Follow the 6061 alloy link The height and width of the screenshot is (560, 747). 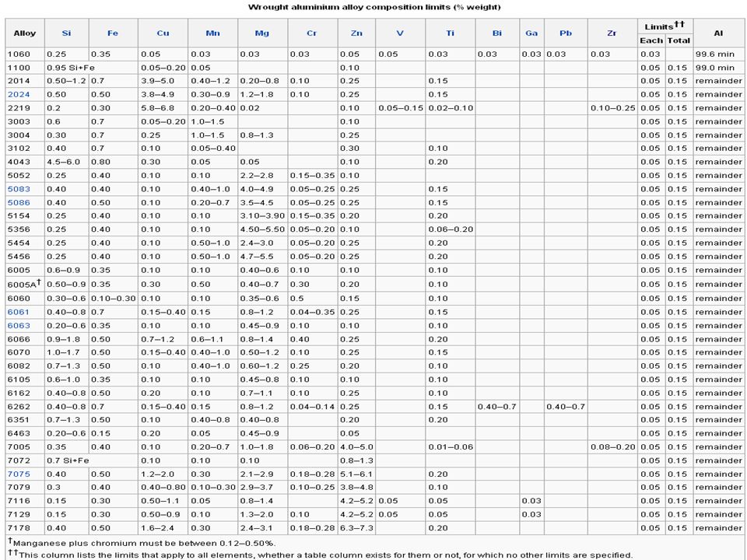click(x=19, y=312)
